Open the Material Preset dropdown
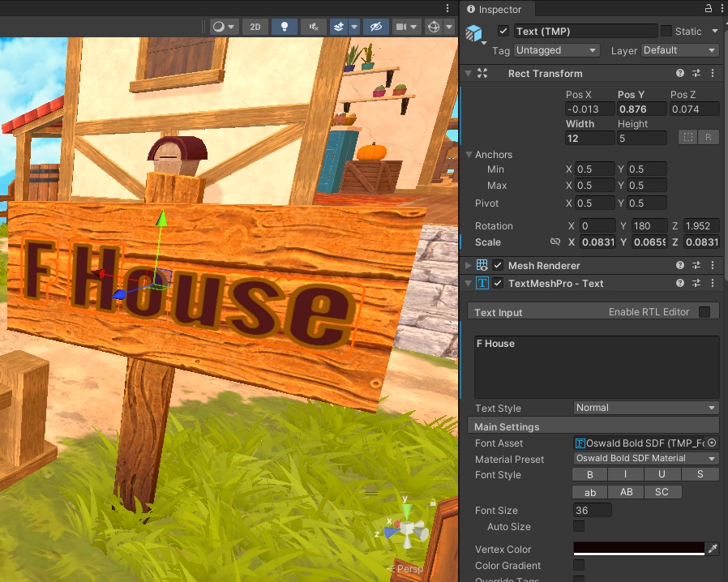The width and height of the screenshot is (728, 582). pos(644,458)
